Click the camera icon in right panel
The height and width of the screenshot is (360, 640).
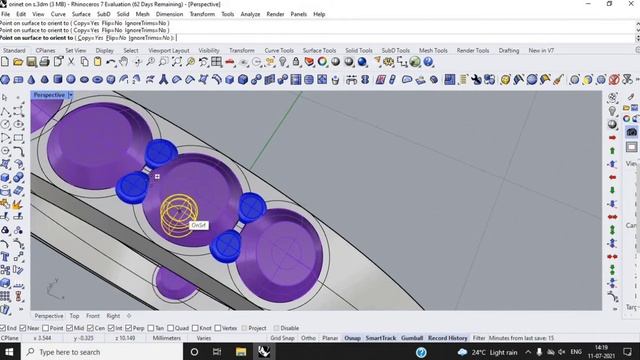pos(631,132)
